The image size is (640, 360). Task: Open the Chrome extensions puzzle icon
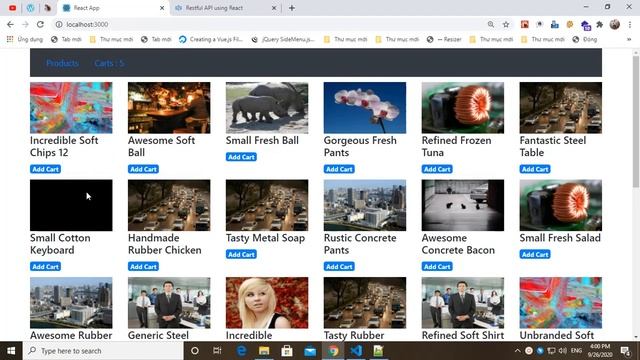point(600,24)
